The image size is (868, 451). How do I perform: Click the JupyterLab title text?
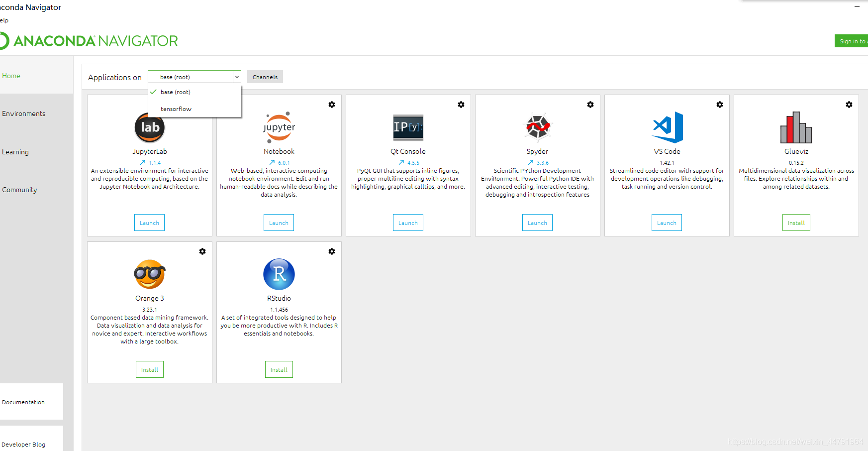(x=150, y=151)
